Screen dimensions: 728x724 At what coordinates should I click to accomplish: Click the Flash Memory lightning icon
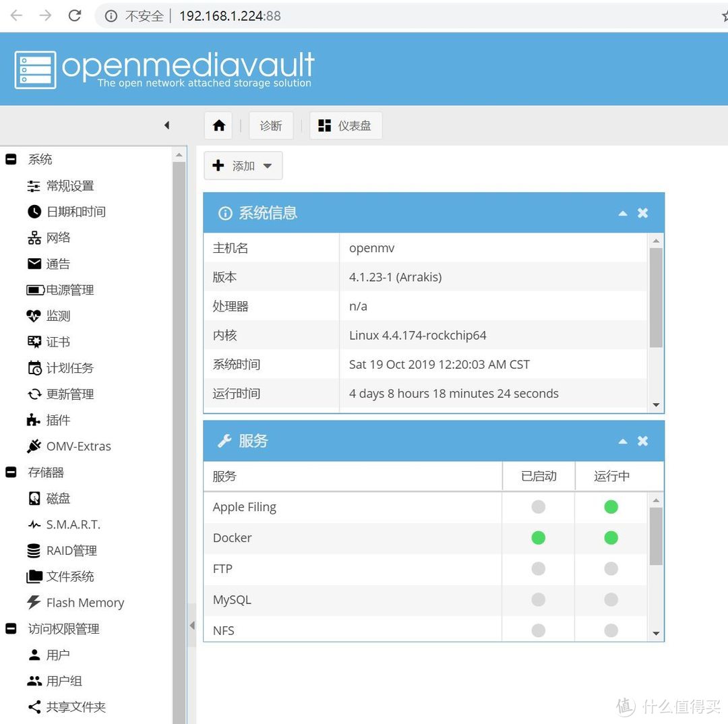point(34,603)
